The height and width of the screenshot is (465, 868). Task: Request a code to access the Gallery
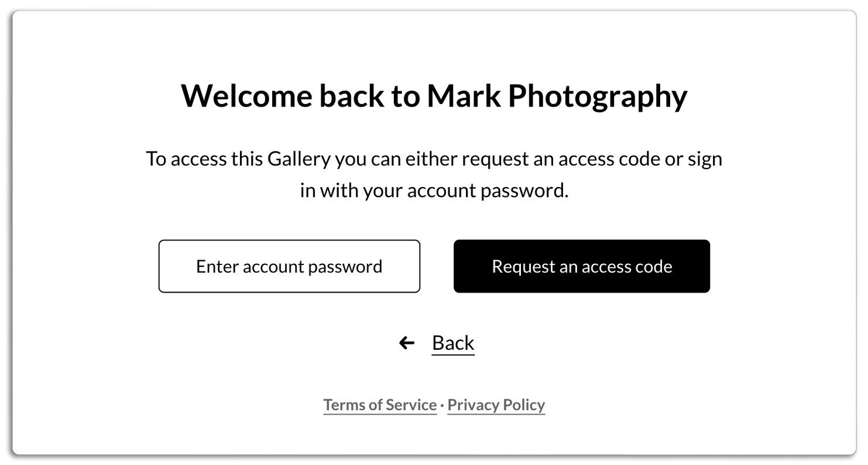(x=581, y=266)
